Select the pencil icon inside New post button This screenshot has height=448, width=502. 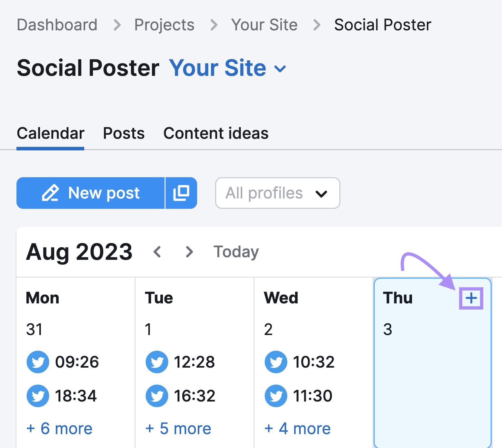51,193
